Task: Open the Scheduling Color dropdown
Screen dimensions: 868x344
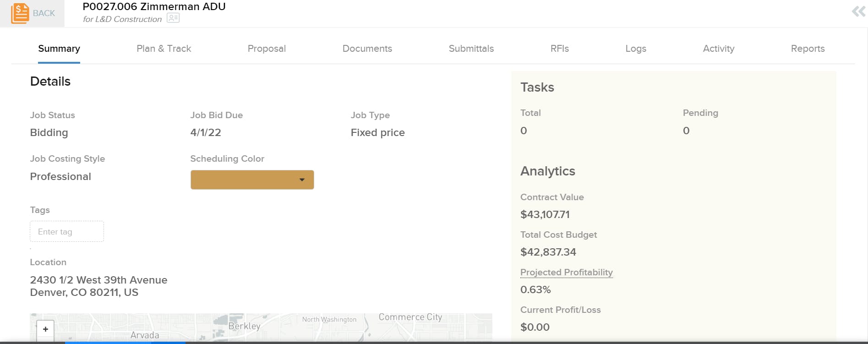Action: (252, 180)
